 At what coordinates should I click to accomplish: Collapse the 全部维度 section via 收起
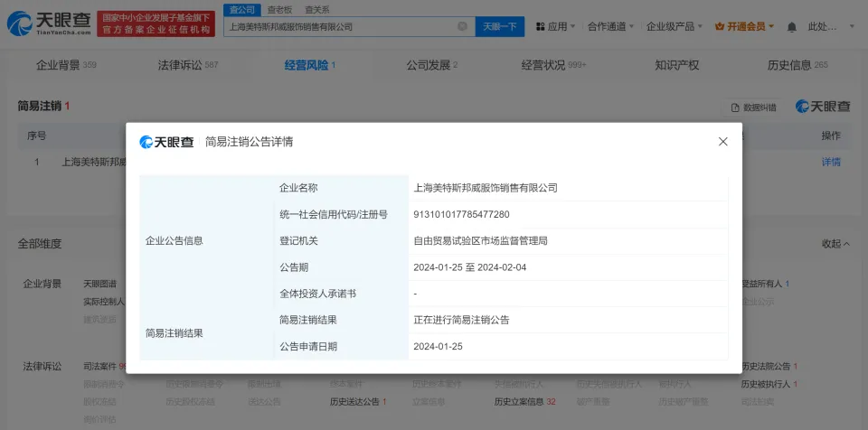[x=835, y=244]
